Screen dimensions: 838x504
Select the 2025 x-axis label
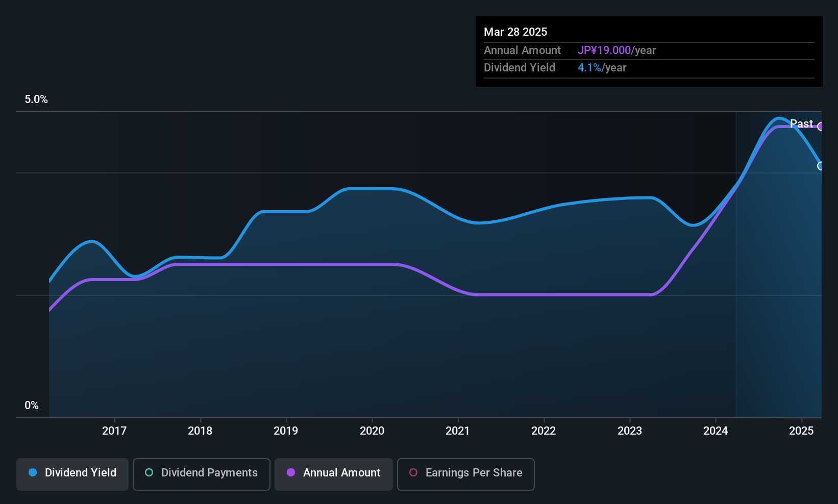801,431
